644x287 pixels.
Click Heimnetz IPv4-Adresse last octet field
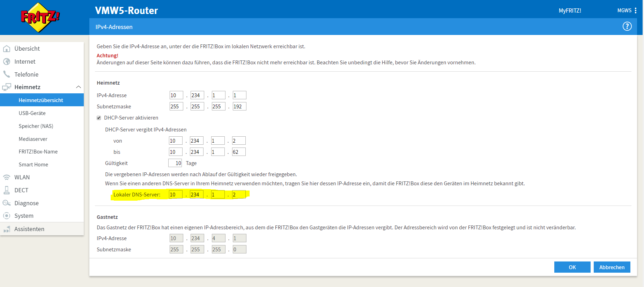[x=239, y=95]
